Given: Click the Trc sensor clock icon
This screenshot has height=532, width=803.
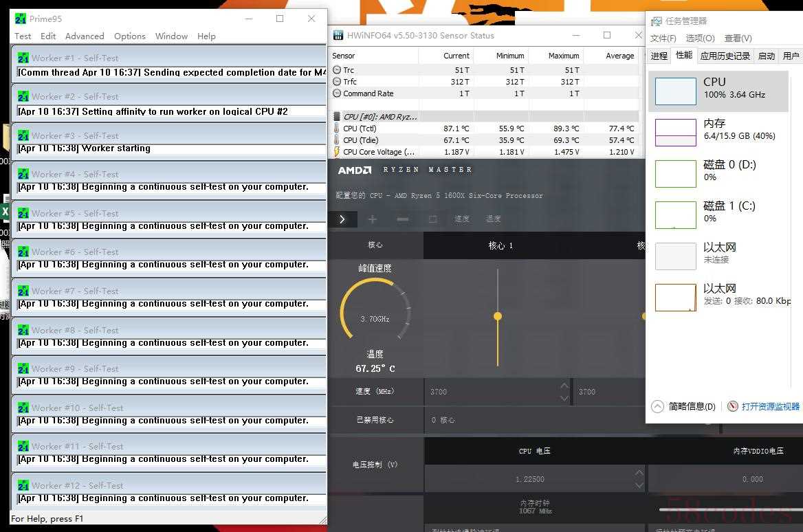Looking at the screenshot, I should pos(336,69).
